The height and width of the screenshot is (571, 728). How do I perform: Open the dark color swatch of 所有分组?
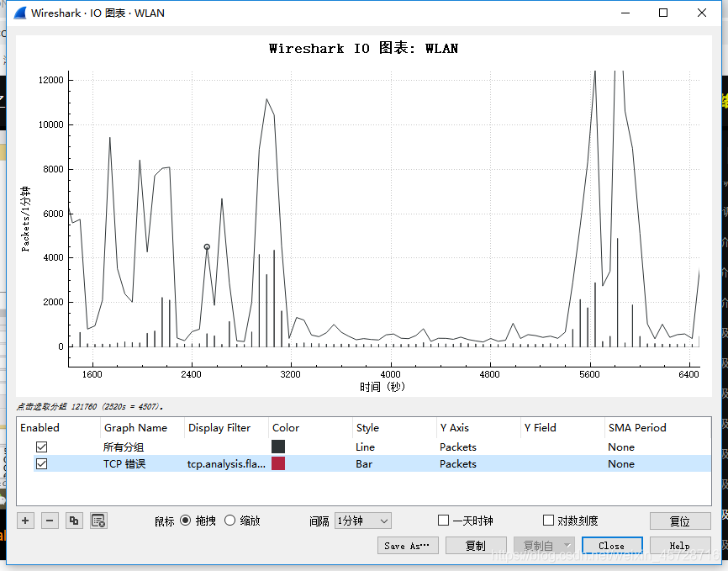pyautogui.click(x=278, y=447)
